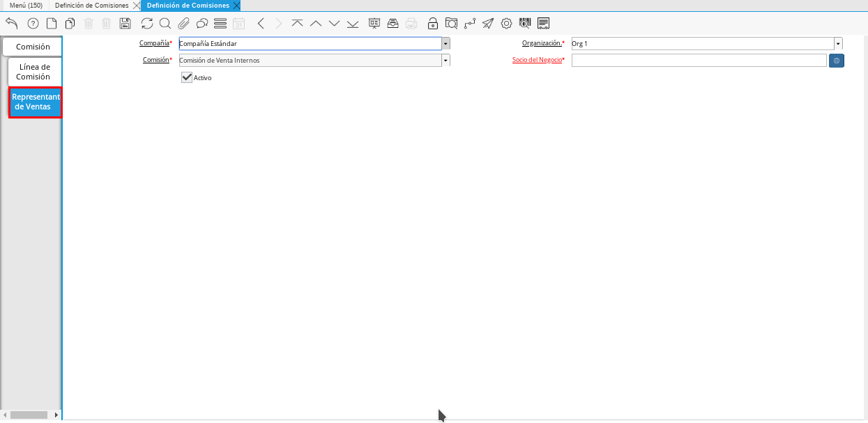This screenshot has height=423, width=868.
Task: Open the Help question mark icon
Action: pos(33,23)
